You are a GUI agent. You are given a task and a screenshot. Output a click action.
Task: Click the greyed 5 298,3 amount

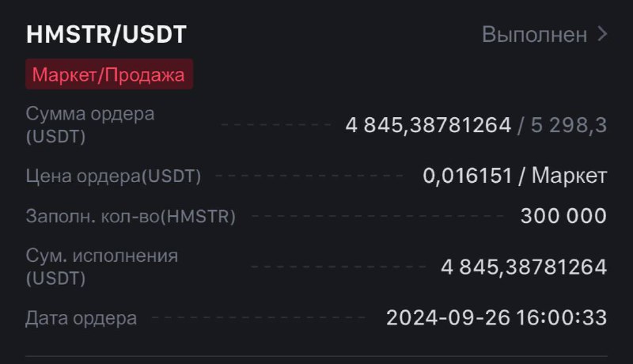point(569,125)
